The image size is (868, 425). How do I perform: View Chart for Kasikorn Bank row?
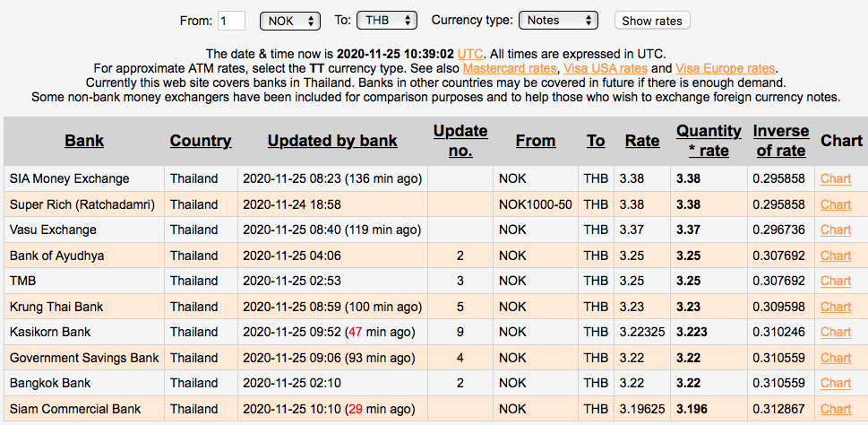[836, 332]
